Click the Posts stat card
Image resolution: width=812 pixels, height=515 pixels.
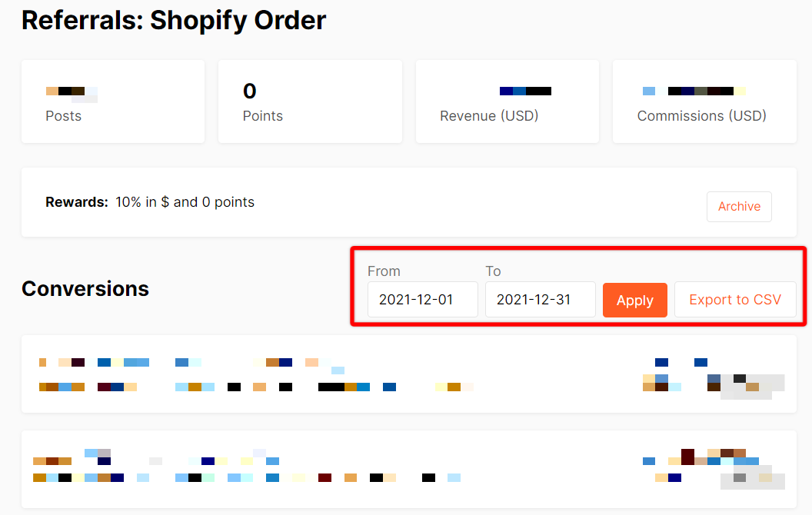113,101
